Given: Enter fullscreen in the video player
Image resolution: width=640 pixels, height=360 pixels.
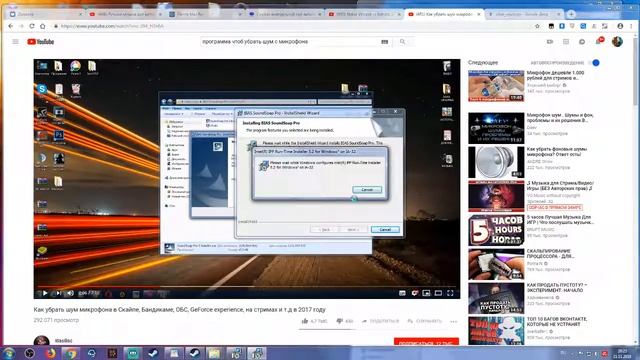Looking at the screenshot, I should click(450, 293).
